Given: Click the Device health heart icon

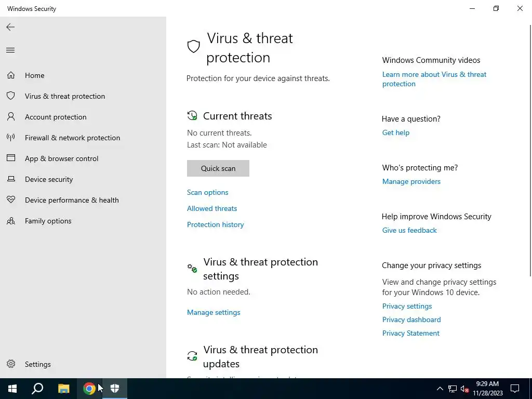Looking at the screenshot, I should [x=11, y=199].
